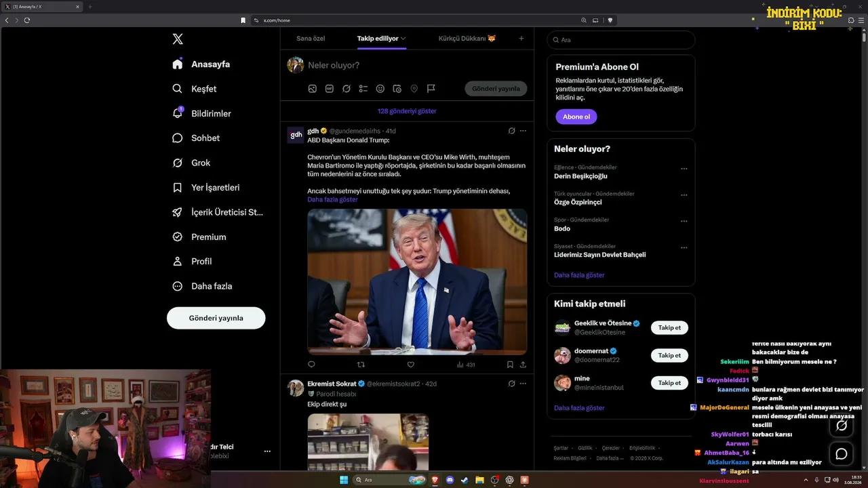Open Daha fazla sidebar menu
The width and height of the screenshot is (868, 488).
(x=202, y=286)
